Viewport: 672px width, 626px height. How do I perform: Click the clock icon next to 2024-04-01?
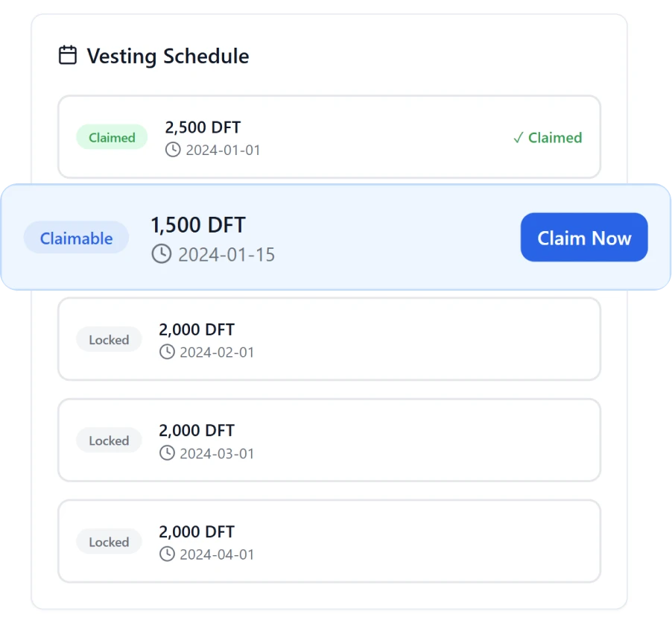[x=168, y=554]
